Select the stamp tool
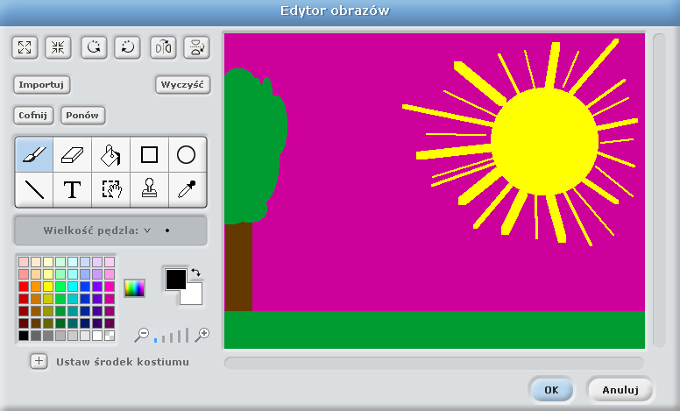Image resolution: width=680 pixels, height=411 pixels. click(149, 189)
